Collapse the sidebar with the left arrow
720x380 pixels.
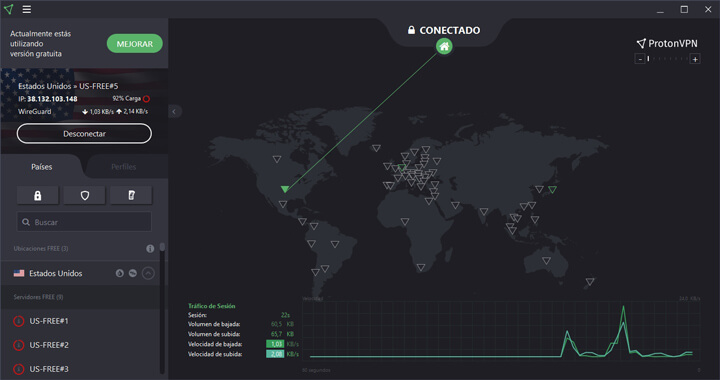pyautogui.click(x=174, y=112)
